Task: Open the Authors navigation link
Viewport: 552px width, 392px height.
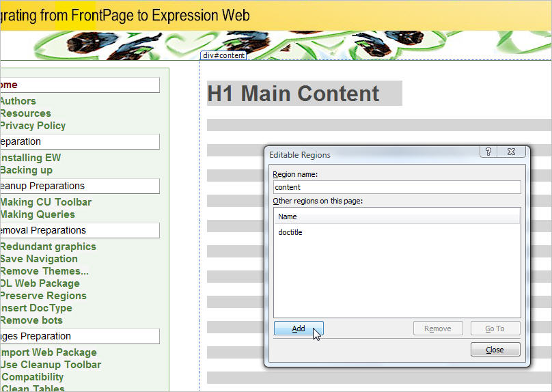Action: tap(18, 101)
